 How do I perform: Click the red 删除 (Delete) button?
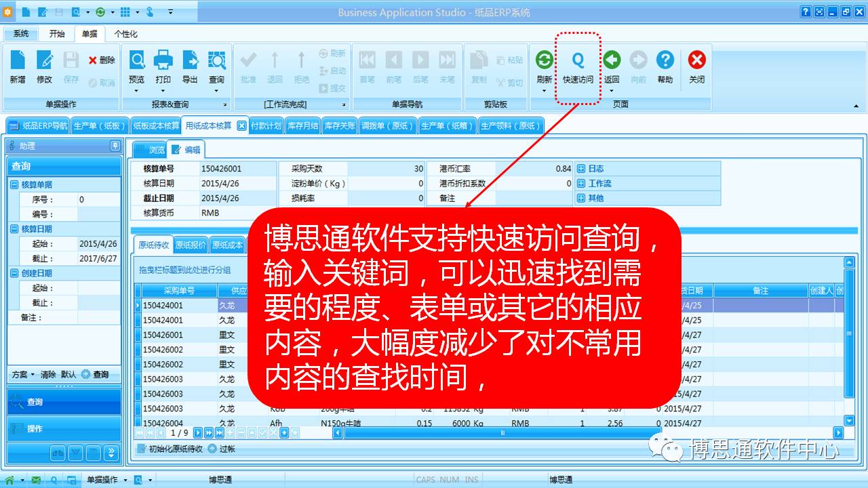click(102, 60)
